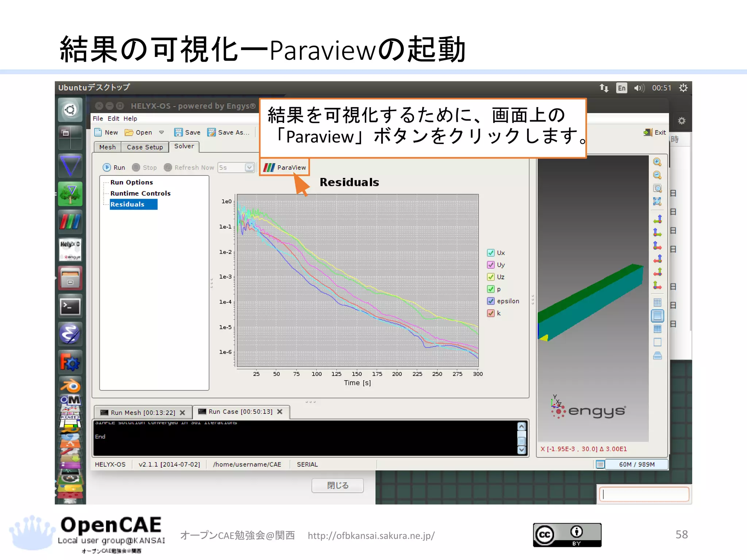
Task: Click the console scrollbar up arrow
Action: [x=522, y=426]
